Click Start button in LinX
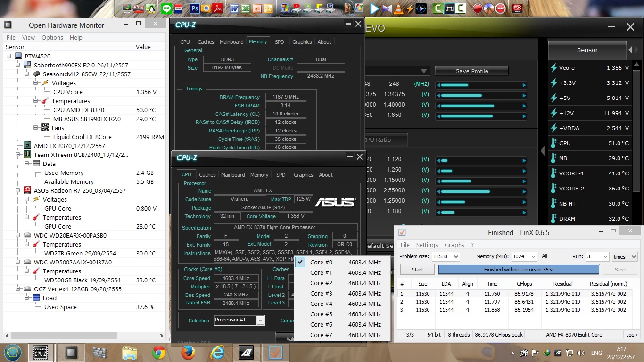This screenshot has height=362, width=644. coord(418,270)
